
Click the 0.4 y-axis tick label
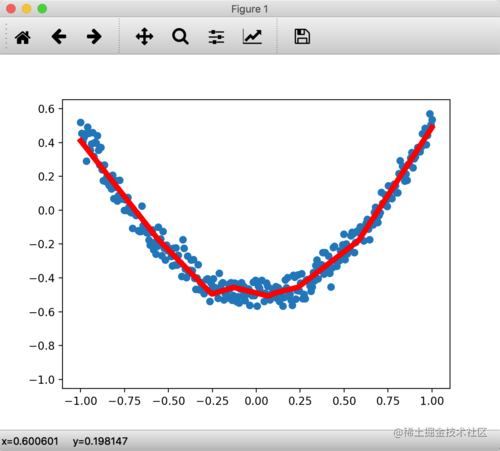coord(46,143)
